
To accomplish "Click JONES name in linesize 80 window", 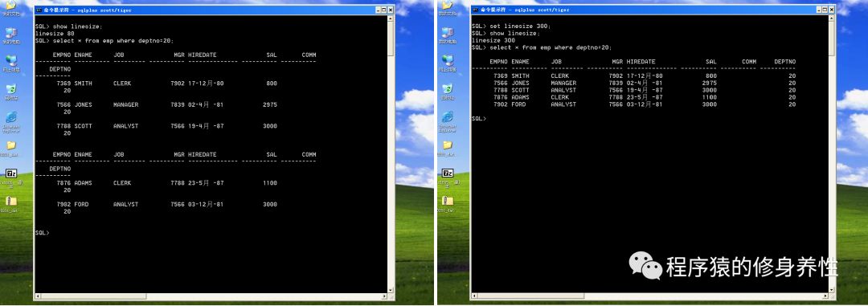I will pos(83,104).
